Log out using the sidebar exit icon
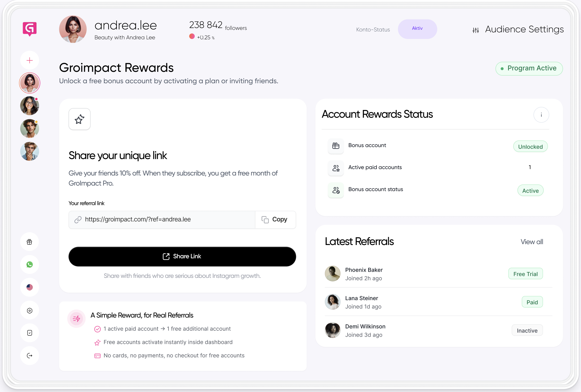The image size is (581, 392). click(x=30, y=356)
